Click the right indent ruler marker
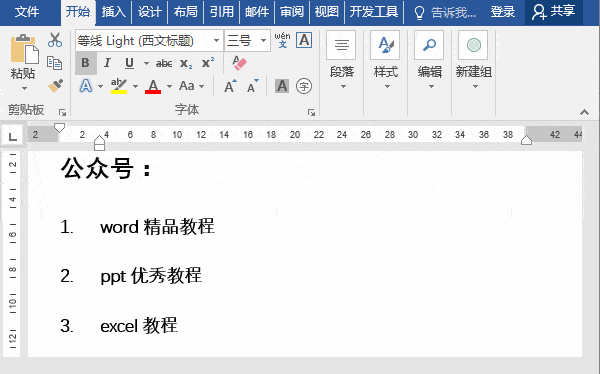Viewport: 600px width, 374px height. pyautogui.click(x=527, y=140)
